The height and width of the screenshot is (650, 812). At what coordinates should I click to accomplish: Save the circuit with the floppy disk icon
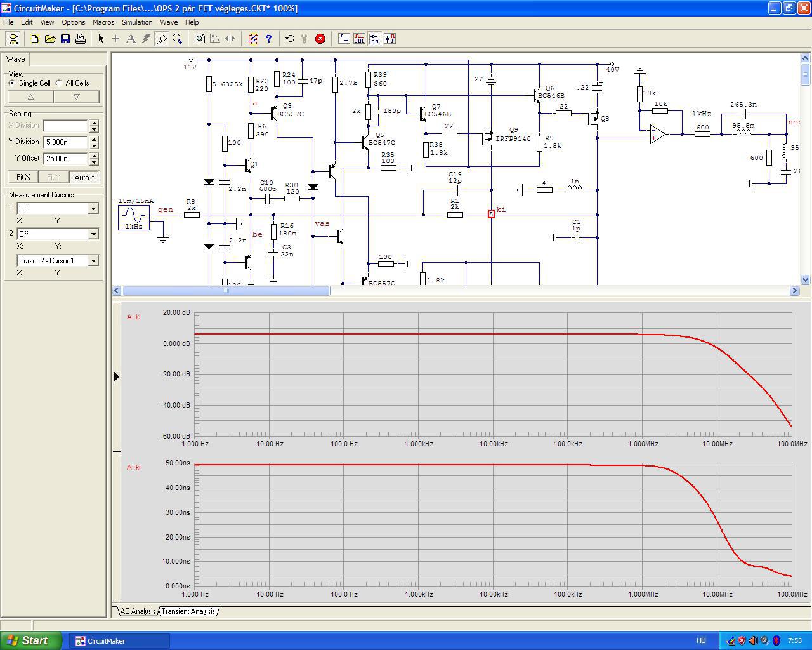[65, 39]
